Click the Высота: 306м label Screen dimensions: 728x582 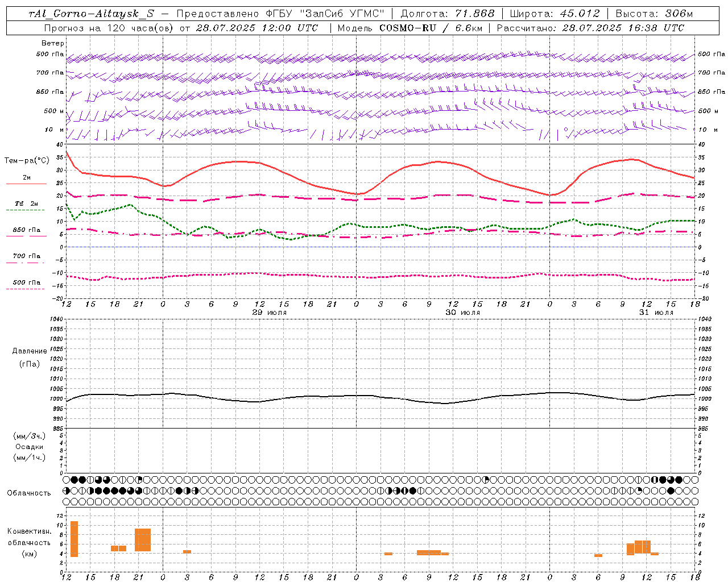point(654,14)
